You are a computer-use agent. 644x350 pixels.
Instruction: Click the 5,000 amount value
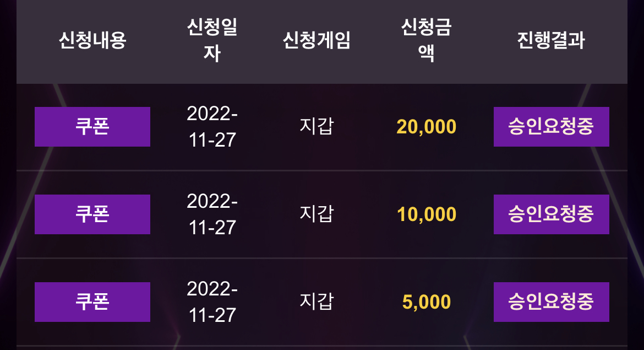pyautogui.click(x=427, y=302)
